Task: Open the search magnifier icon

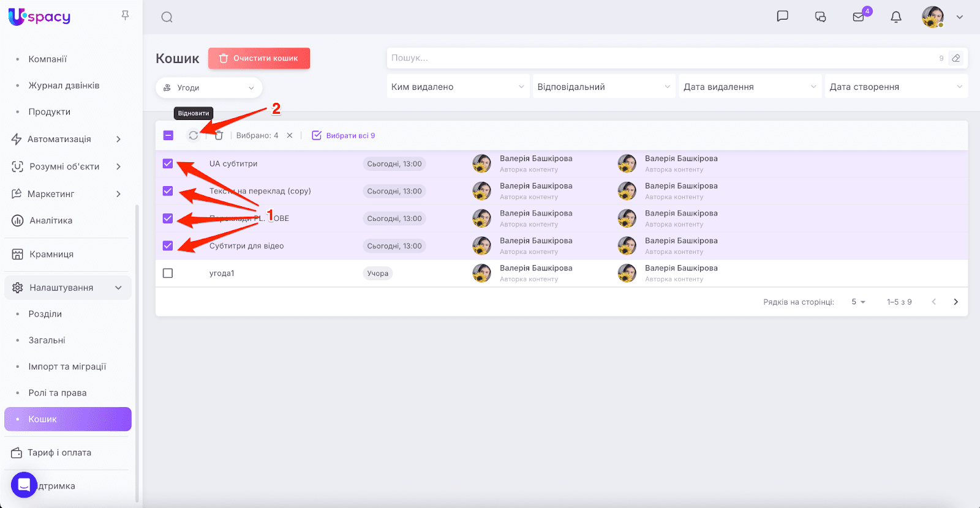Action: point(167,17)
